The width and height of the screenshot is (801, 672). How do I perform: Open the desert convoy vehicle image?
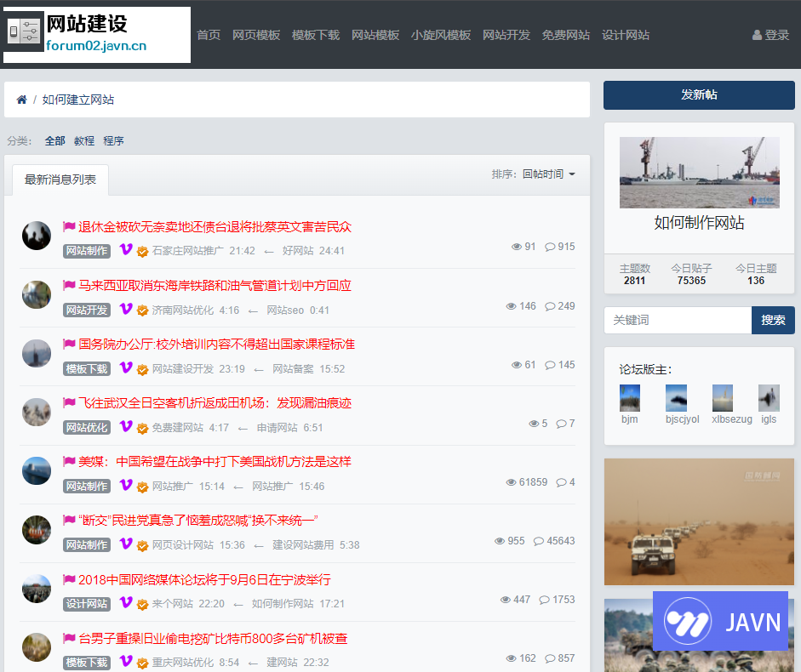pyautogui.click(x=699, y=522)
